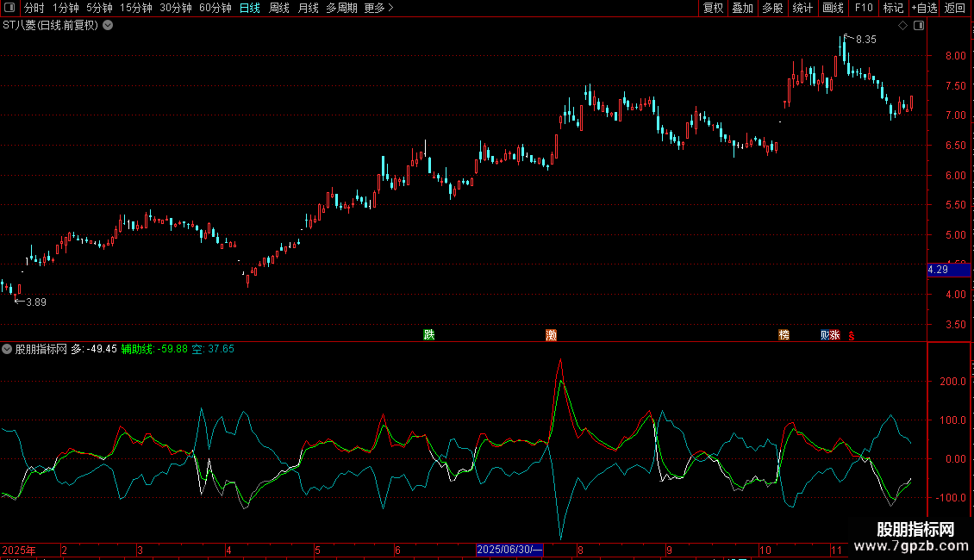Open the 多股 multi-stock view
Viewport: 974px width, 560px height.
click(x=772, y=8)
